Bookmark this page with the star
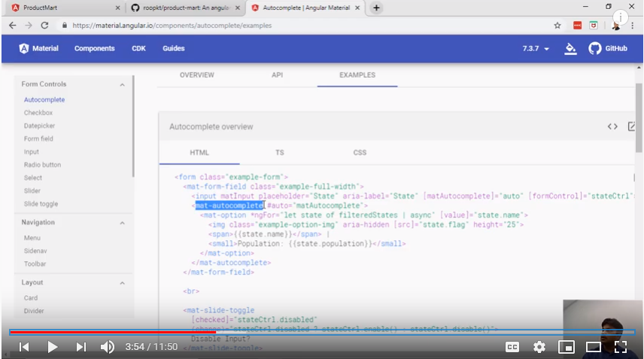Screen dimensions: 644x359 [557, 25]
